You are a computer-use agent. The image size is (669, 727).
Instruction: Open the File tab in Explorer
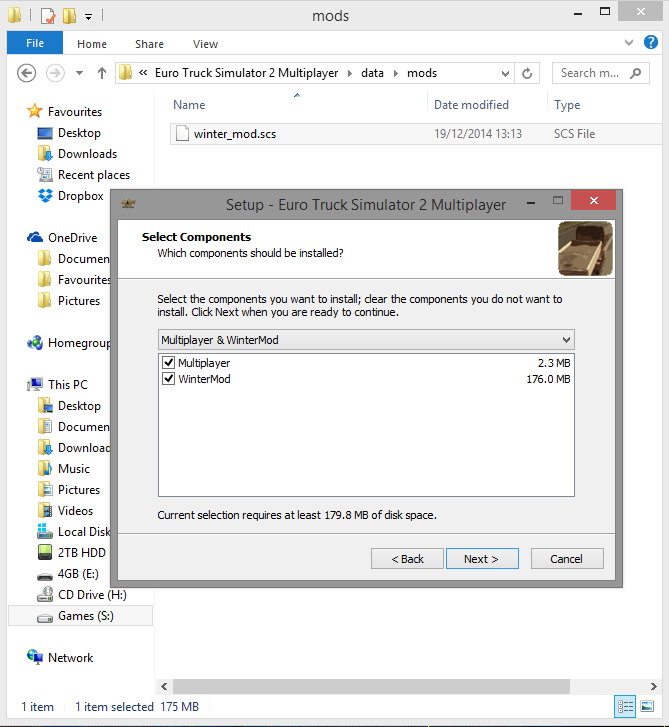point(35,43)
